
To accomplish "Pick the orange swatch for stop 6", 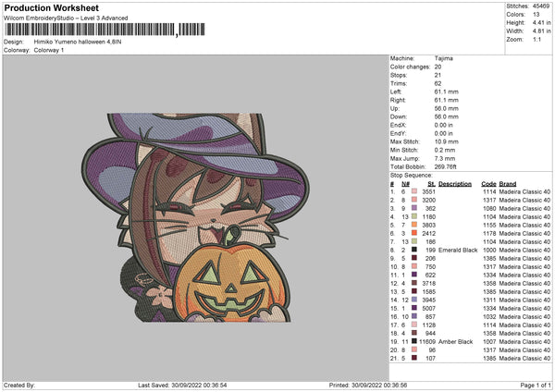I will point(415,233).
